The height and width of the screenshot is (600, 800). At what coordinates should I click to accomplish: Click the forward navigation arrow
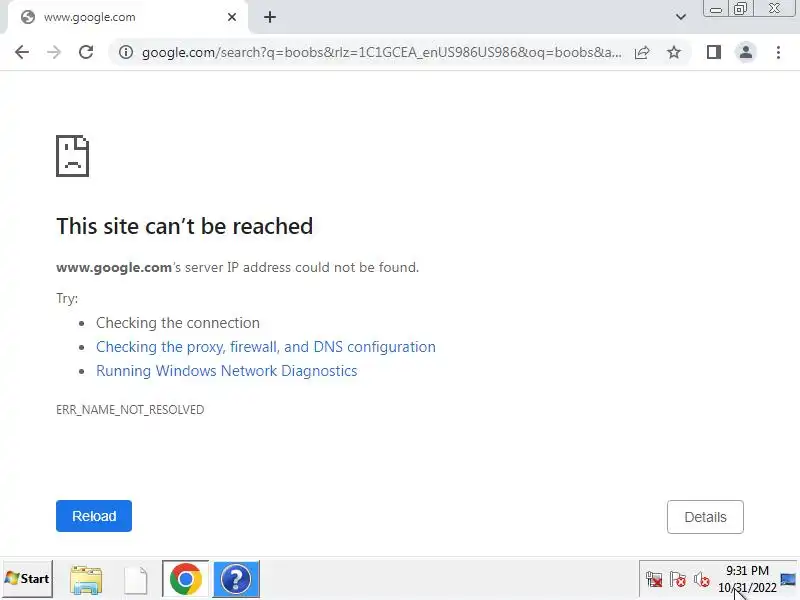click(54, 52)
